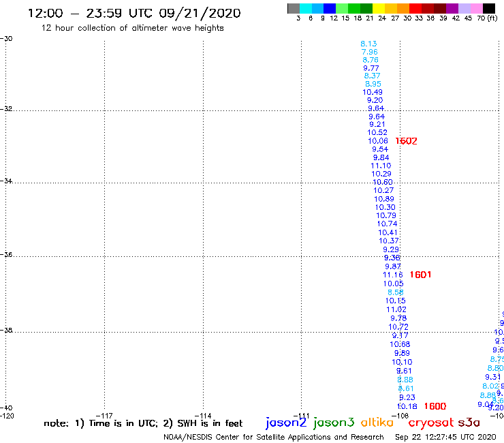Viewport: 504px width, 443px height.
Task: Click the value 9.29
Action: point(391,249)
